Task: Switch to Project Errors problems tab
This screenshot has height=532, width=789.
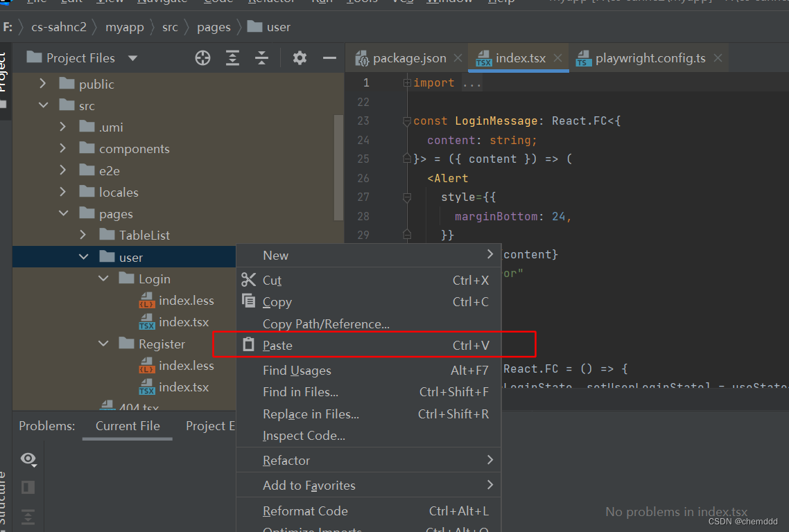Action: [210, 426]
